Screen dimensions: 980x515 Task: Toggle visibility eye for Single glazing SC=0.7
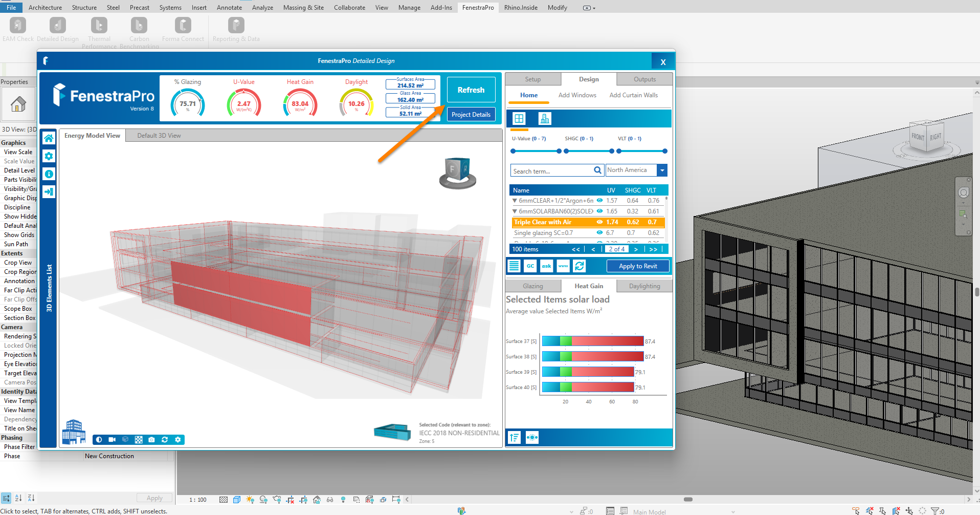tap(599, 232)
